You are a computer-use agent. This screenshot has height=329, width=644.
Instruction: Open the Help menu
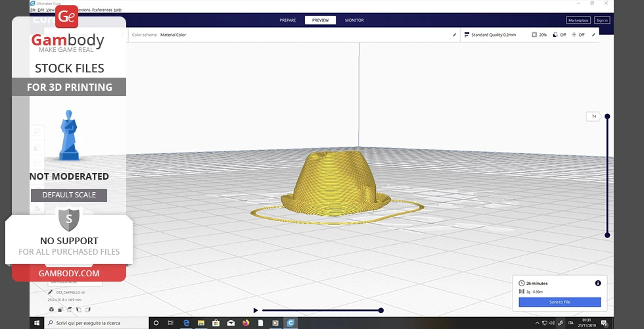coord(118,9)
